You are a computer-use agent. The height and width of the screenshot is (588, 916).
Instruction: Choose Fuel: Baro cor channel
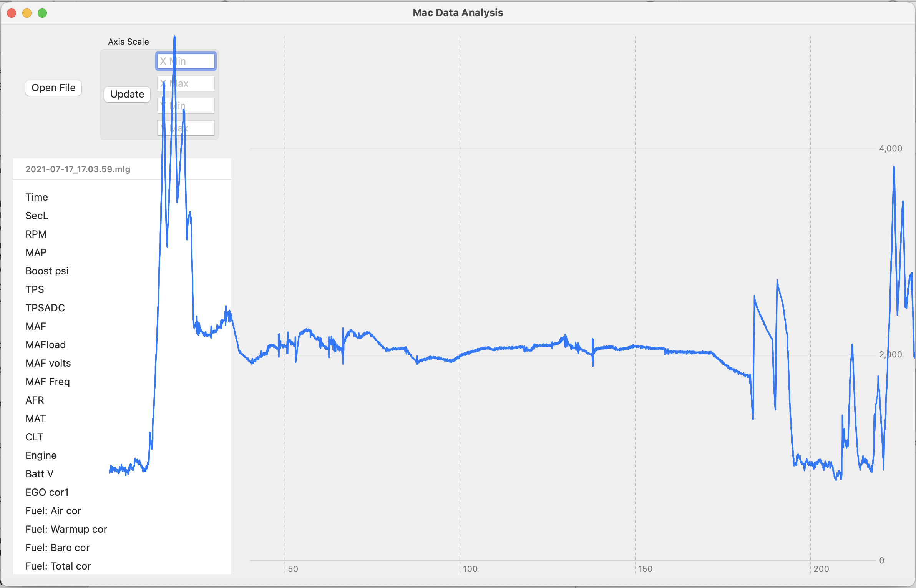[122, 548]
